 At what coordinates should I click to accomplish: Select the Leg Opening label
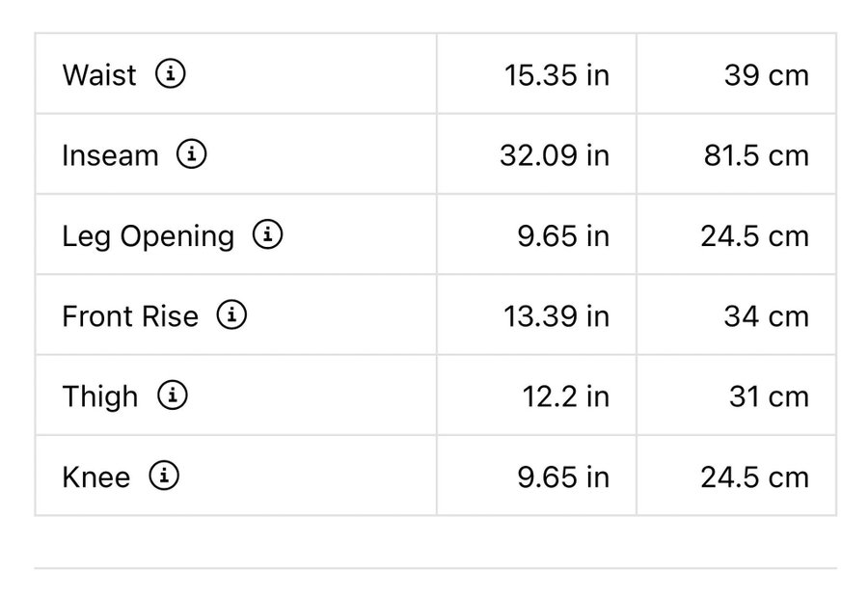[x=148, y=236]
